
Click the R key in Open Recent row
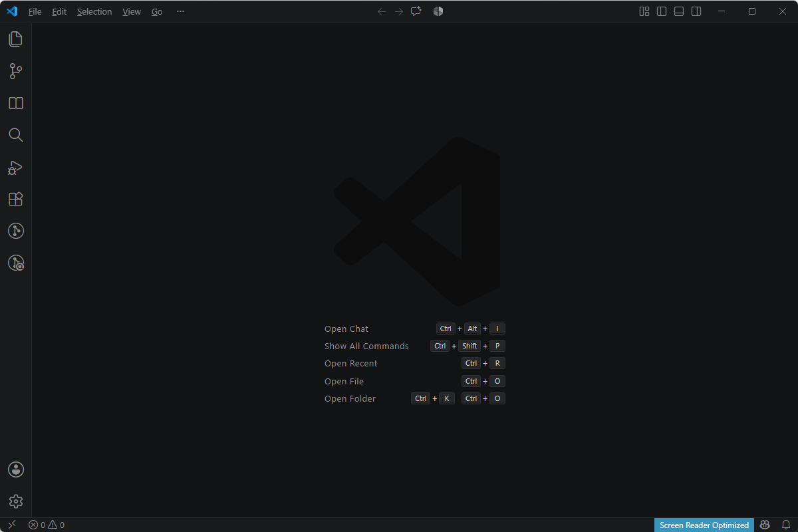[497, 363]
